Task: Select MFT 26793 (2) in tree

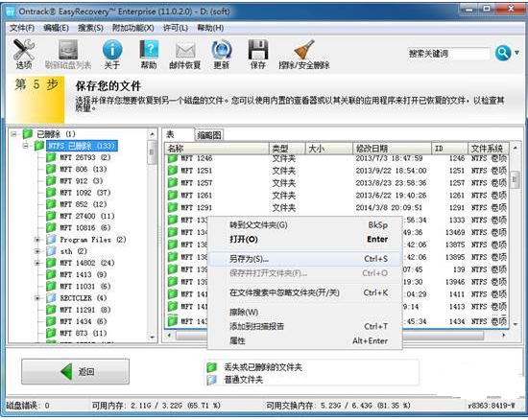Action: click(84, 157)
